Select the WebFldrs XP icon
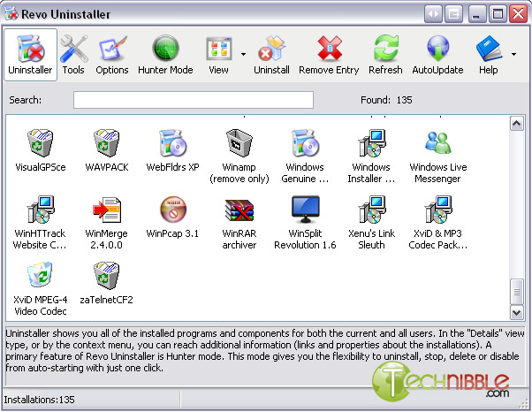 pyautogui.click(x=172, y=142)
